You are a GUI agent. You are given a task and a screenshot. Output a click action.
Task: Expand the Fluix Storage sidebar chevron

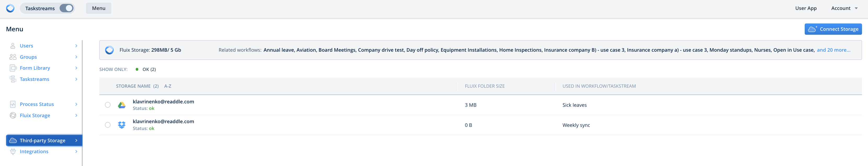pos(76,115)
